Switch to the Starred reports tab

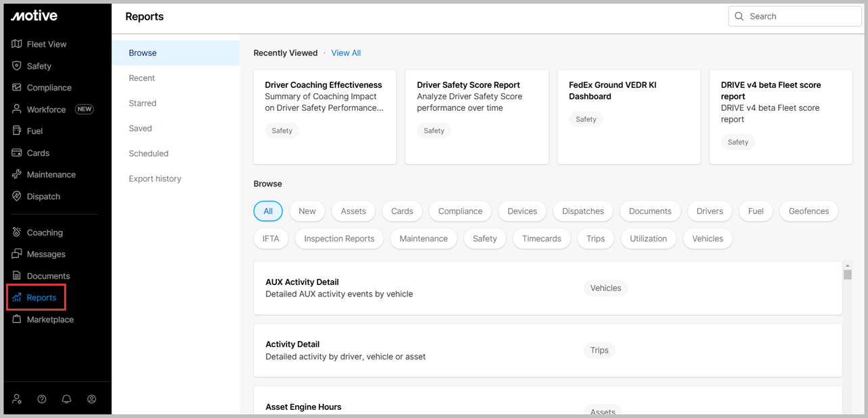143,103
